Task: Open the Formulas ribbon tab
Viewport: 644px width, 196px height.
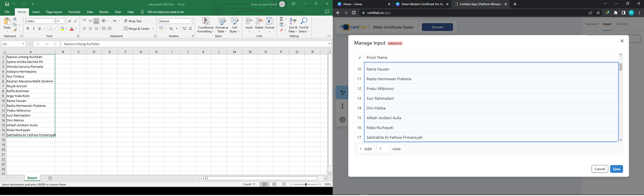Action: pyautogui.click(x=75, y=12)
